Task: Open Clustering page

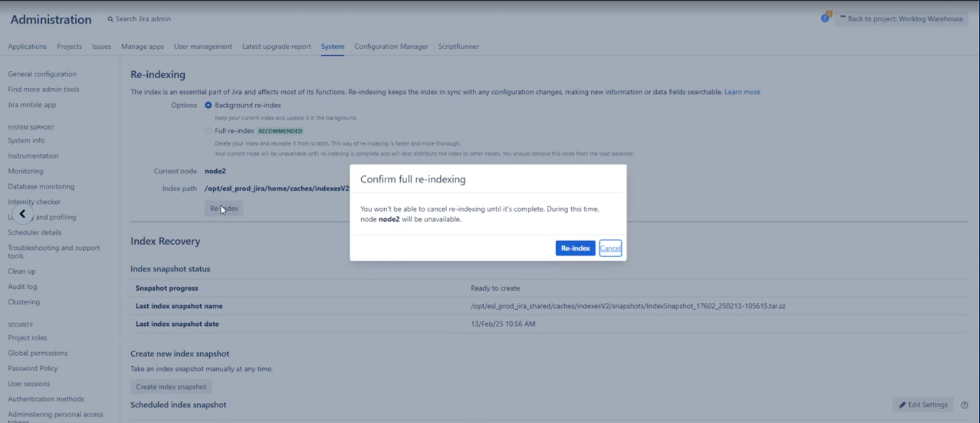Action: [24, 302]
